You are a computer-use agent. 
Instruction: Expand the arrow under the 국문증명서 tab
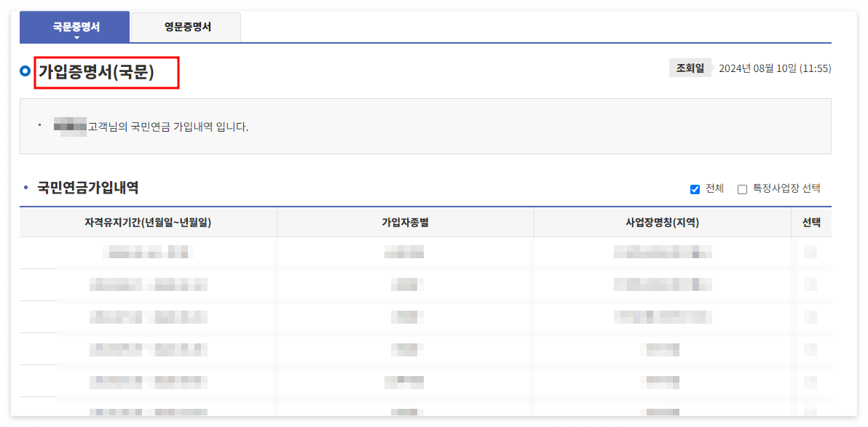[75, 35]
